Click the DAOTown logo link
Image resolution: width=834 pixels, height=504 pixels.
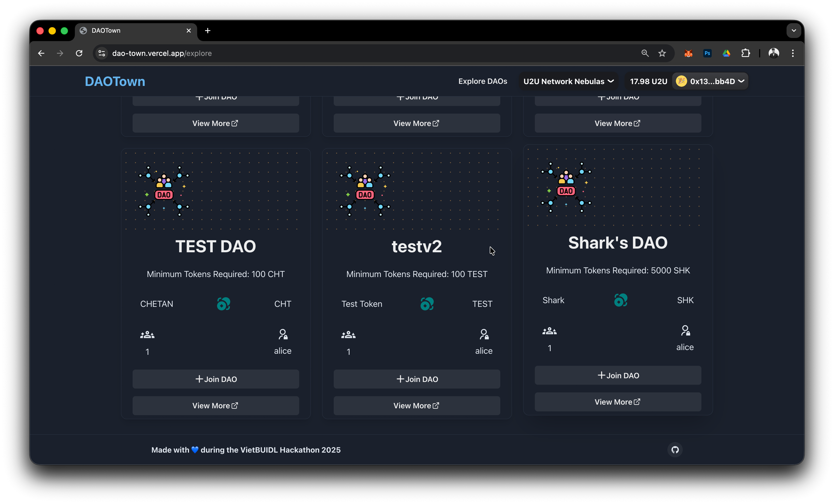point(115,81)
